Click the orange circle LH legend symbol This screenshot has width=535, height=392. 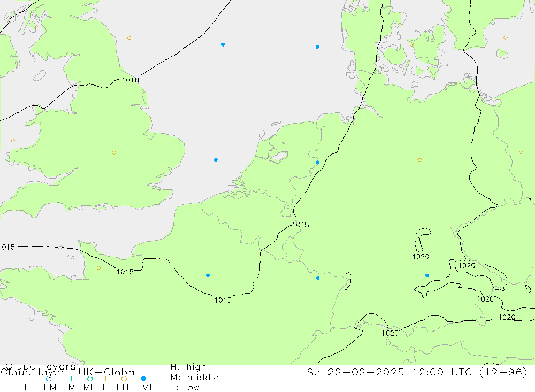pos(124,379)
